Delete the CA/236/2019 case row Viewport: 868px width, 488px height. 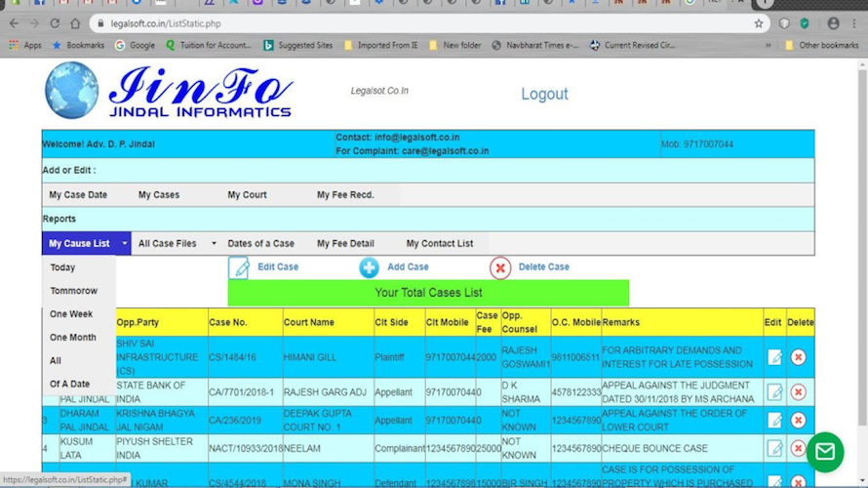[x=798, y=421]
